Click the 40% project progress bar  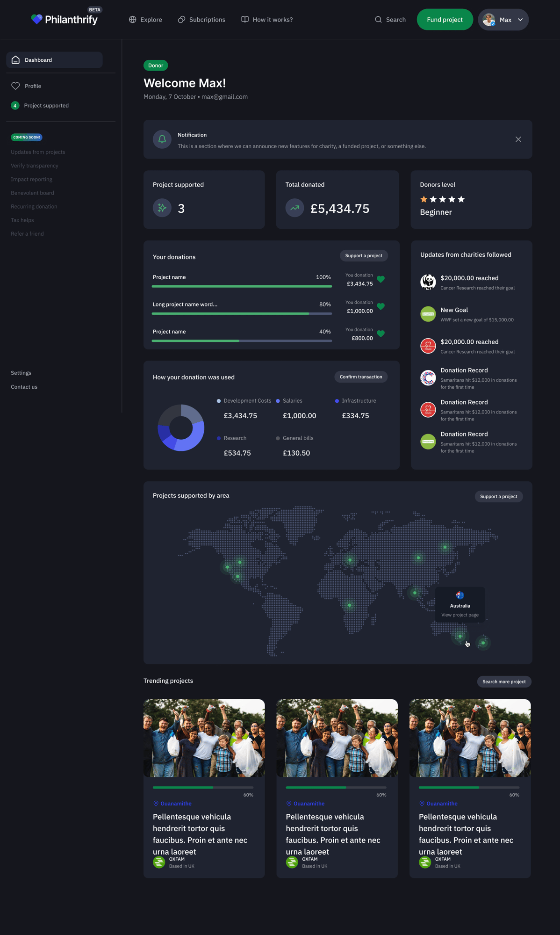(x=242, y=341)
